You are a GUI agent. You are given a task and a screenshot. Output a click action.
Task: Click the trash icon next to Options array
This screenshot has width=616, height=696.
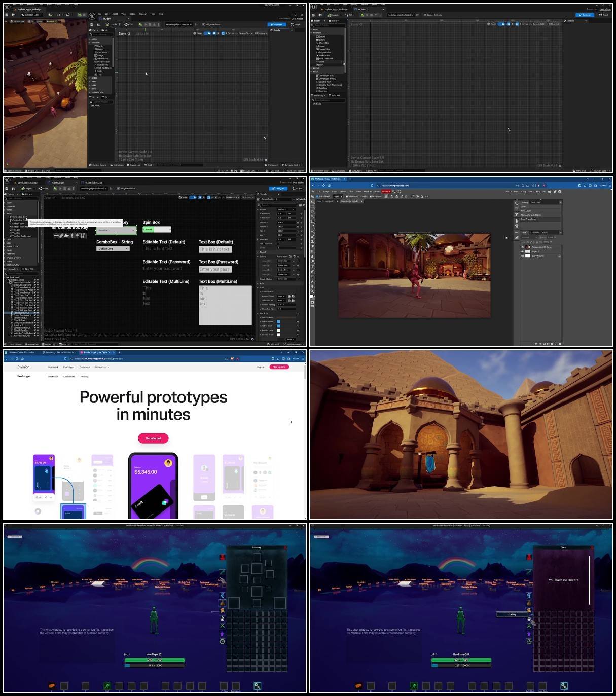[x=294, y=257]
